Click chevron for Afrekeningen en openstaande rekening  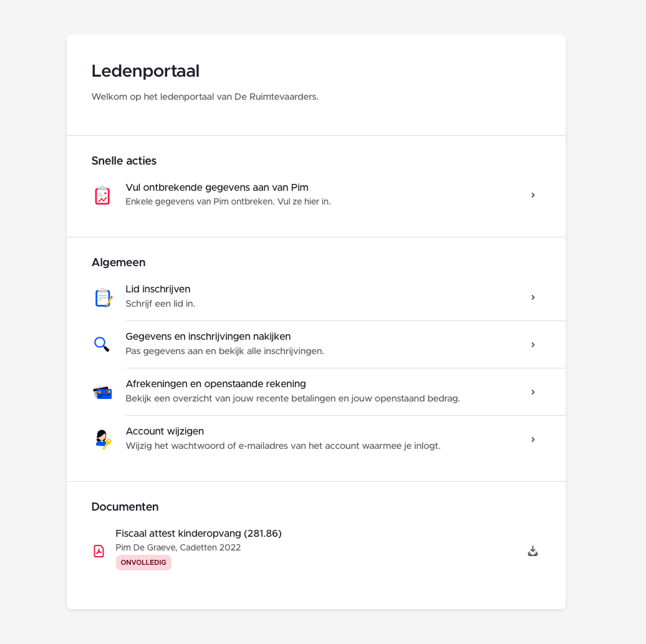click(x=533, y=392)
